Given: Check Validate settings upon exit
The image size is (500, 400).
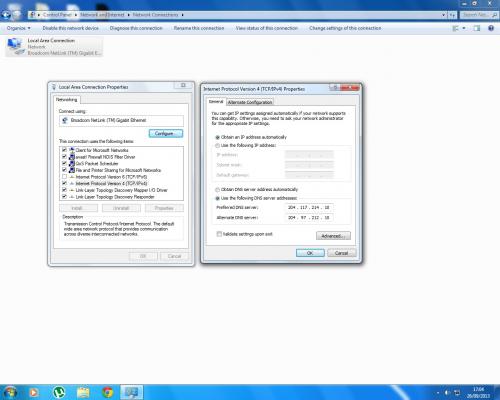Looking at the screenshot, I should 219,234.
